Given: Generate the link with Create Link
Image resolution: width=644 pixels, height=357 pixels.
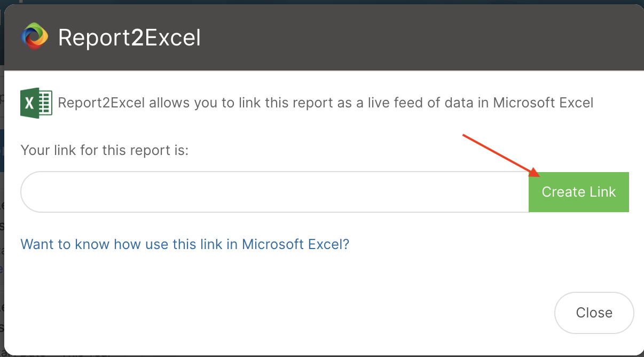Looking at the screenshot, I should click(579, 192).
